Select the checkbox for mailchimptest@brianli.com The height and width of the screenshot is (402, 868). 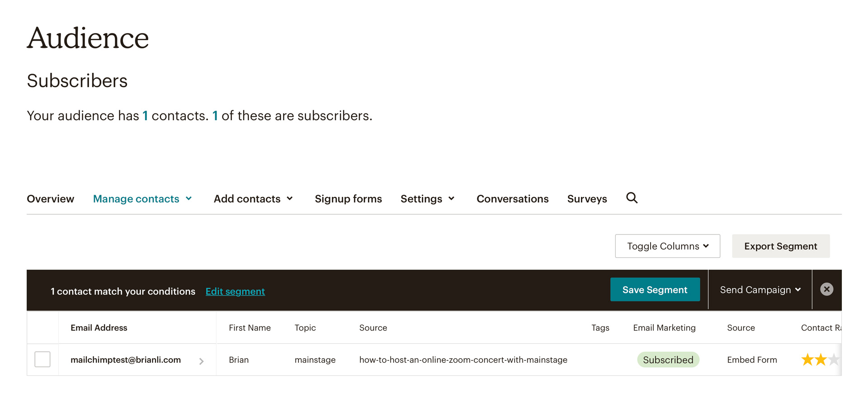(42, 359)
